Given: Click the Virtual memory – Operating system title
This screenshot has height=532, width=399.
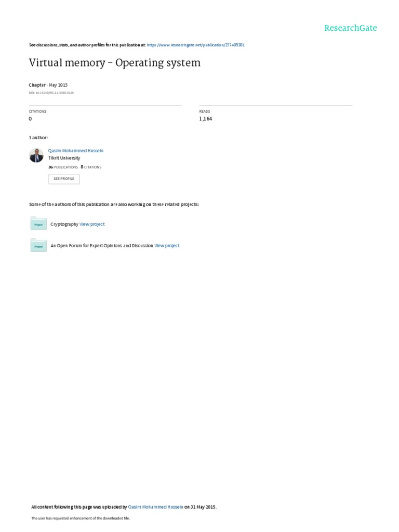Looking at the screenshot, I should (x=115, y=63).
